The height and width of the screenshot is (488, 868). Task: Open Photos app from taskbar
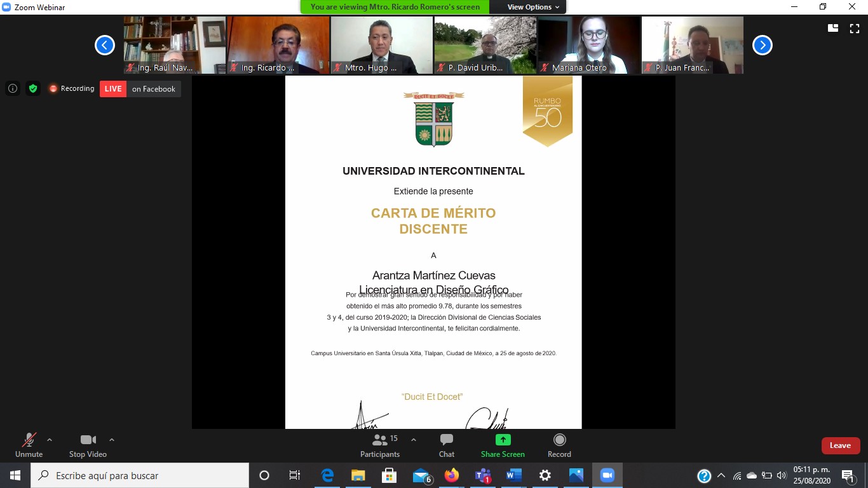coord(576,475)
